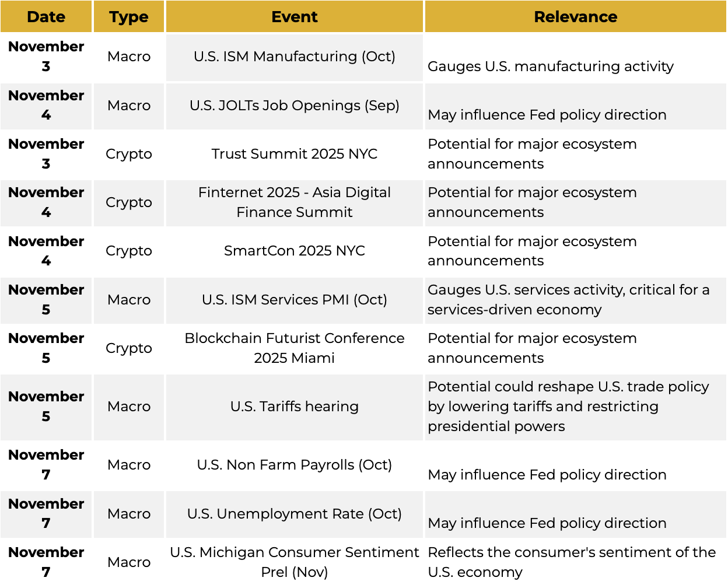Viewport: 728px width, 588px height.
Task: Click the SmartCon 2025 NYC event cell
Action: [294, 251]
